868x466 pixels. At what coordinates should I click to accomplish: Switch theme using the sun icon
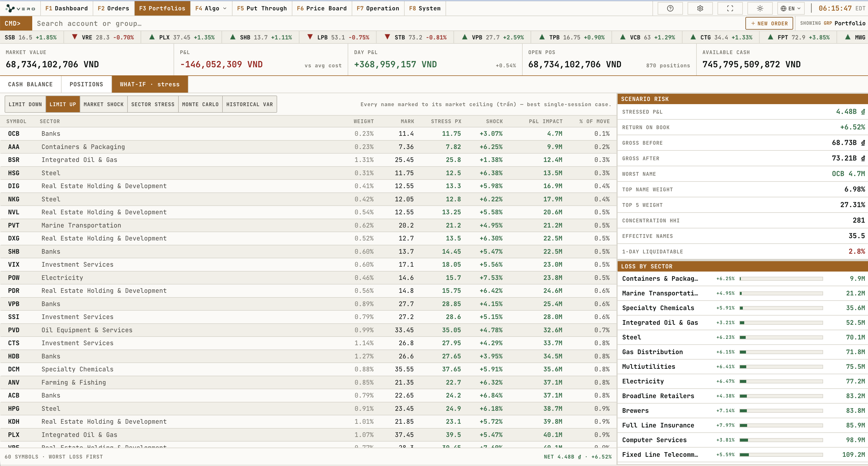(x=760, y=8)
